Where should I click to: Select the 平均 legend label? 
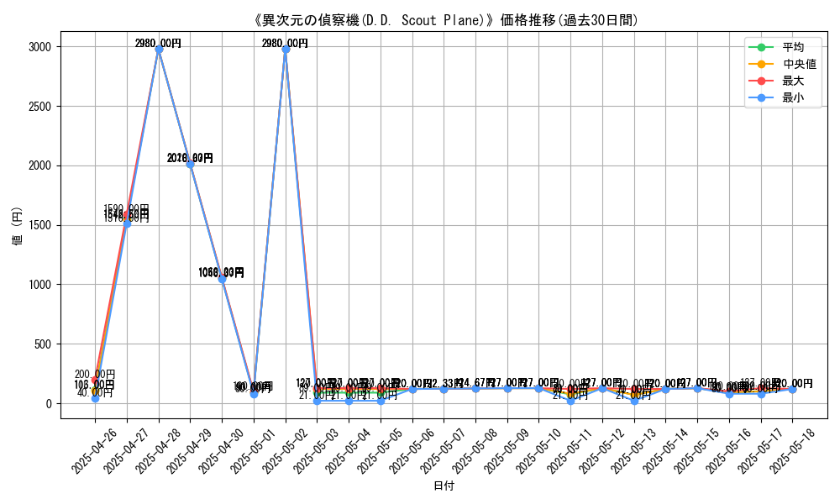click(793, 47)
